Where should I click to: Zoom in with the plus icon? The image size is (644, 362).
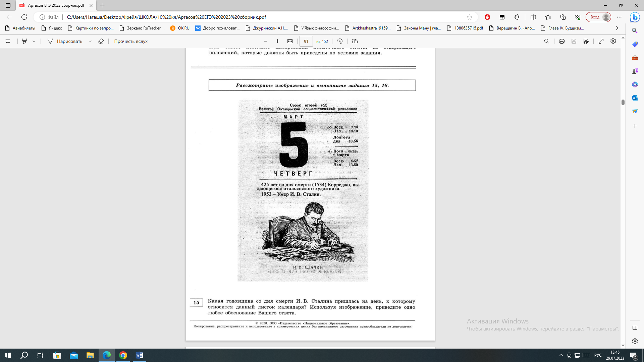(277, 41)
